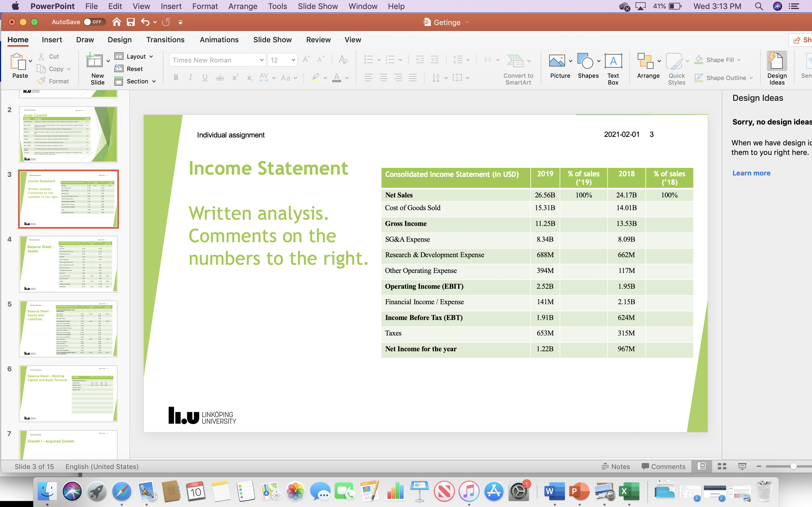Click Convert to SmartArt
This screenshot has height=507, width=812.
[518, 67]
